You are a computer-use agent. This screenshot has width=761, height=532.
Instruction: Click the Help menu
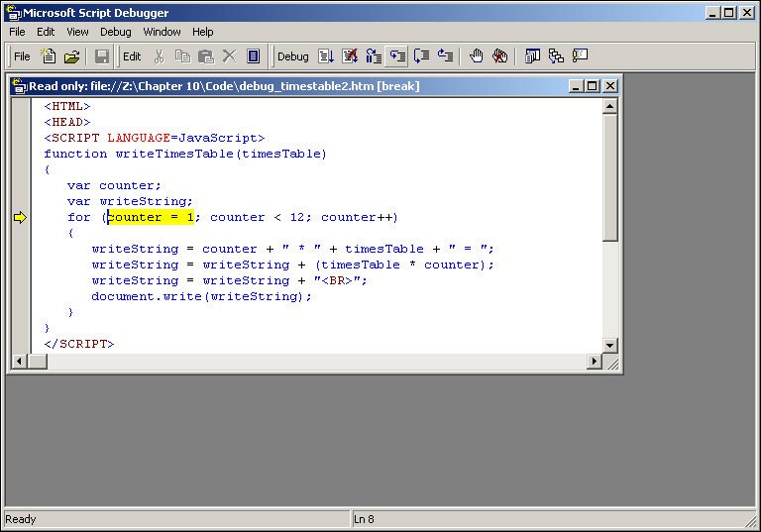click(202, 32)
